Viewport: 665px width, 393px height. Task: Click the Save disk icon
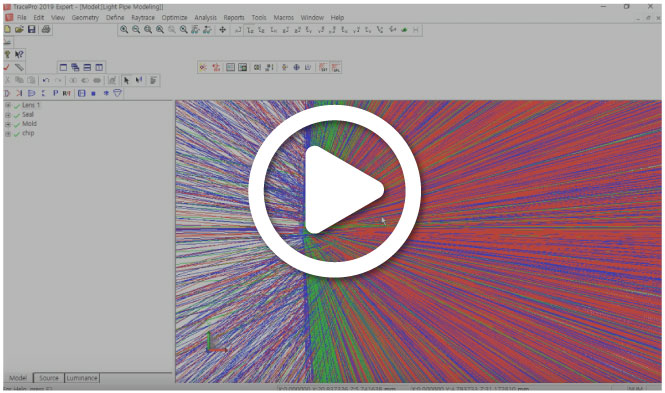tap(31, 29)
